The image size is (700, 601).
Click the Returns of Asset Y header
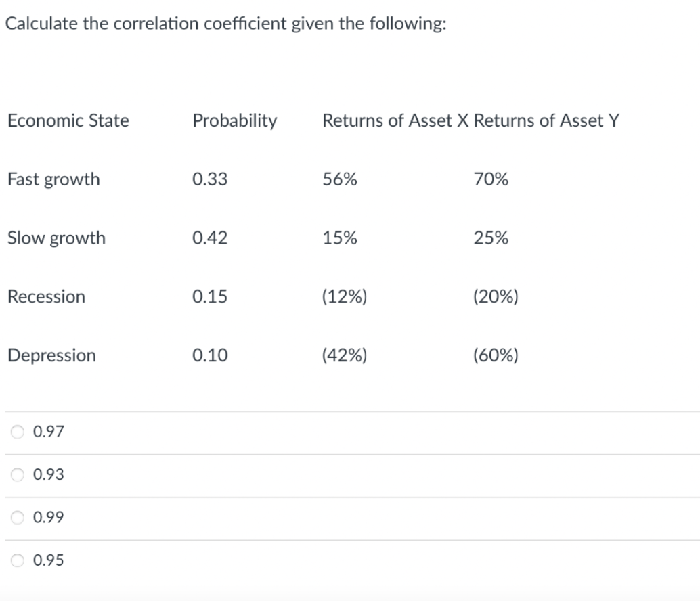(x=546, y=121)
